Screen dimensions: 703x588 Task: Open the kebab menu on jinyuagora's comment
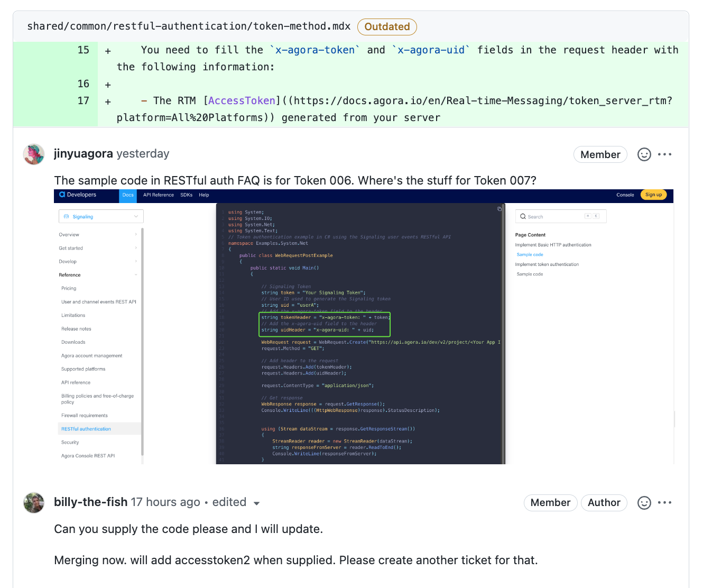[x=665, y=154]
